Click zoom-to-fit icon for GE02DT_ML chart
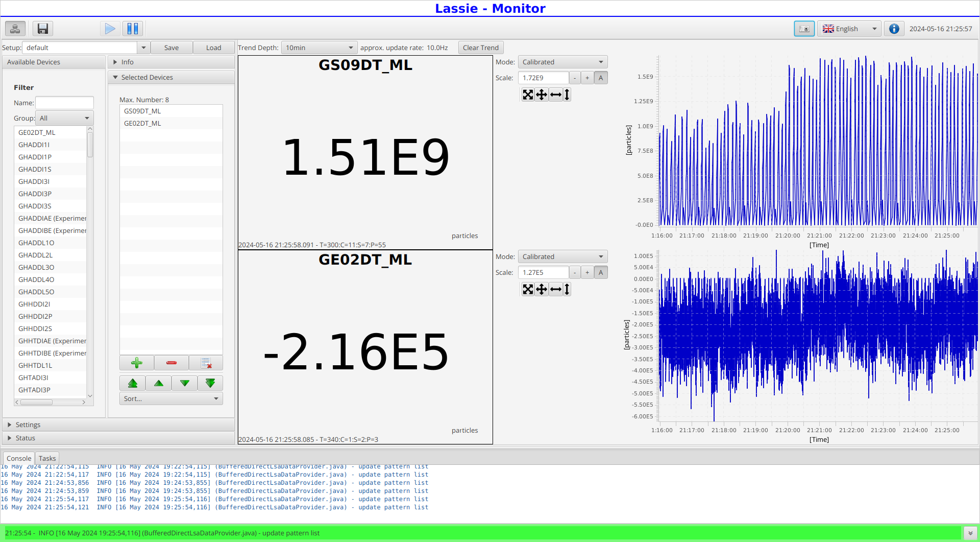Image resolution: width=980 pixels, height=542 pixels. tap(528, 289)
